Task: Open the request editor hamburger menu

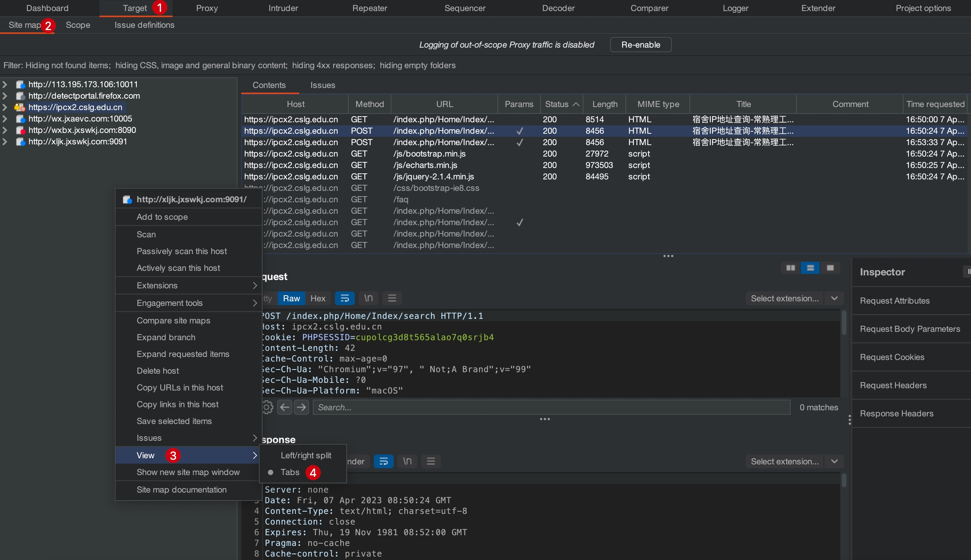Action: click(x=392, y=298)
